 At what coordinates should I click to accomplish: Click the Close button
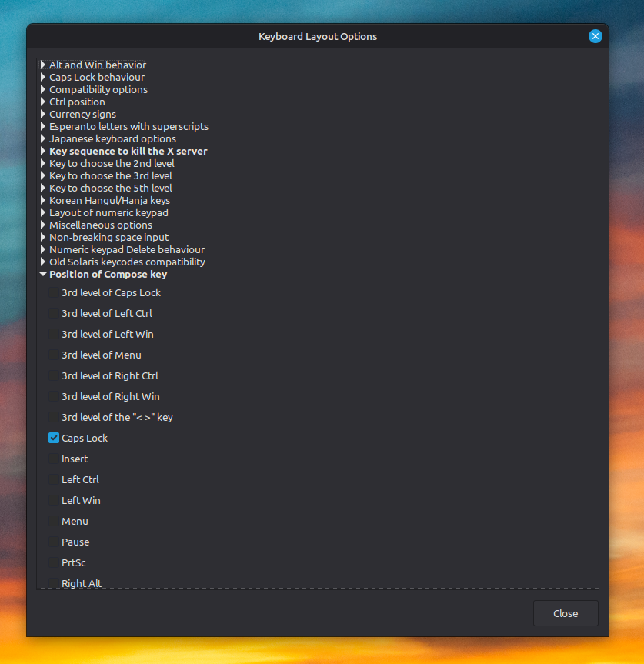coord(566,613)
